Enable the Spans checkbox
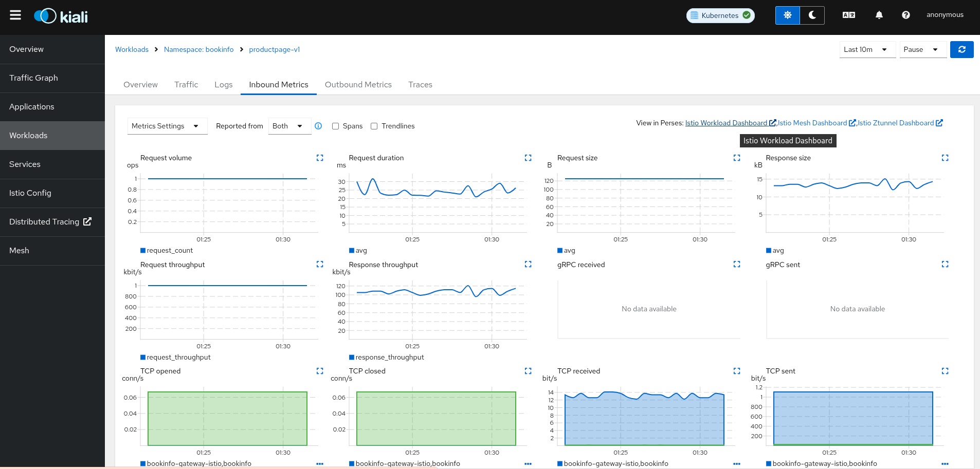This screenshot has width=980, height=469. (x=336, y=126)
